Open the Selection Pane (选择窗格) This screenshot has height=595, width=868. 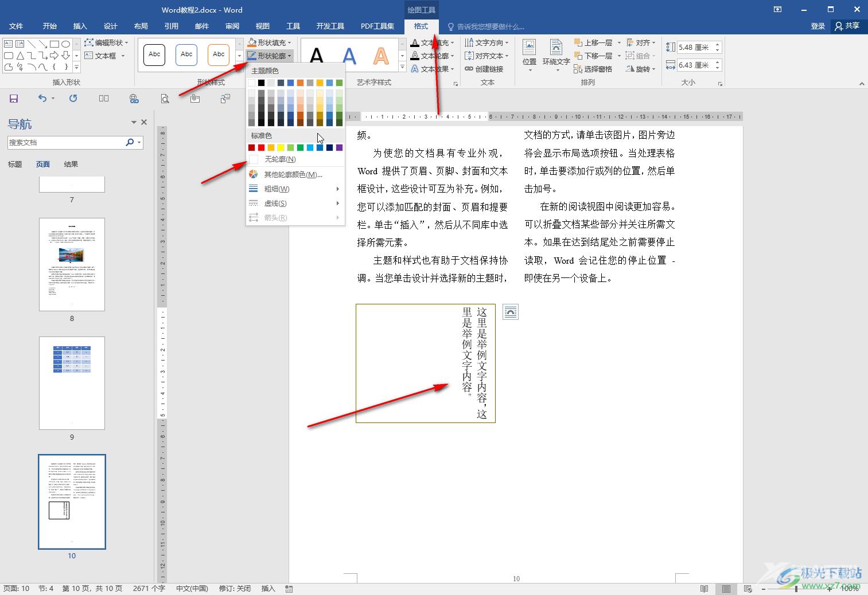tap(593, 69)
